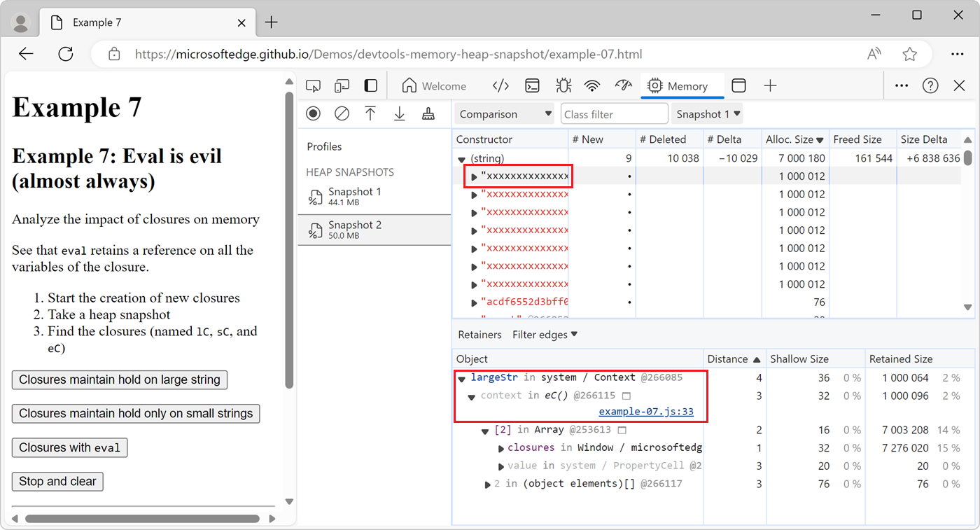This screenshot has height=530, width=980.
Task: Click the Inspect element tool icon
Action: point(313,86)
